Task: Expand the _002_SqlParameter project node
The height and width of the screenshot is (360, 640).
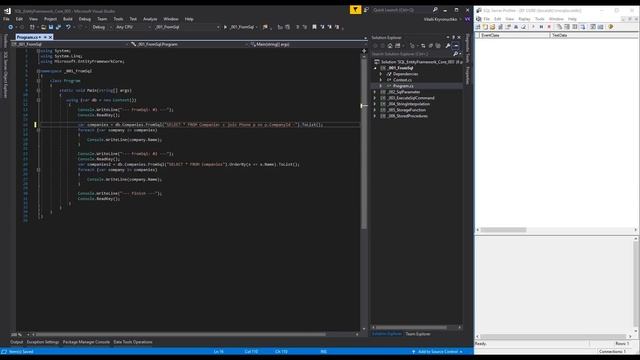Action: tap(375, 92)
